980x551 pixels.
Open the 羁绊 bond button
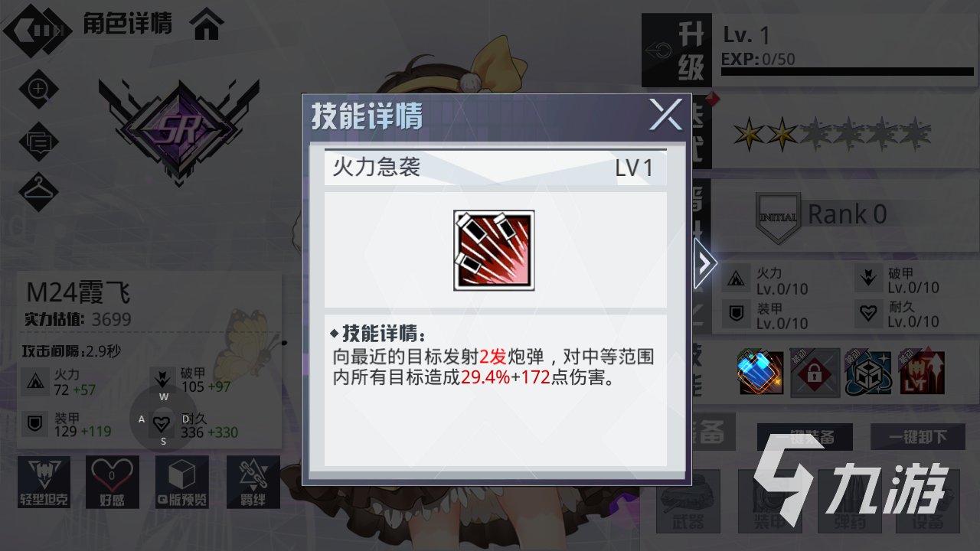(x=253, y=482)
